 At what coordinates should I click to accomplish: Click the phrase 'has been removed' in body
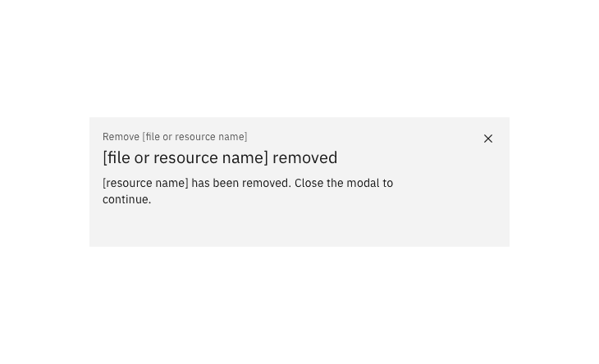click(x=240, y=184)
